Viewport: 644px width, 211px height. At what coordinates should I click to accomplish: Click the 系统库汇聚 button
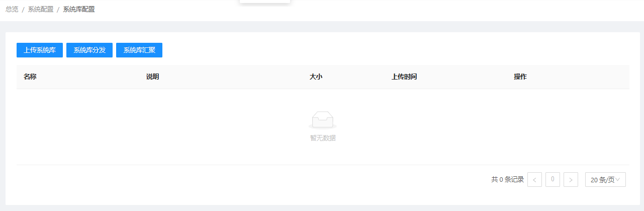tap(139, 50)
